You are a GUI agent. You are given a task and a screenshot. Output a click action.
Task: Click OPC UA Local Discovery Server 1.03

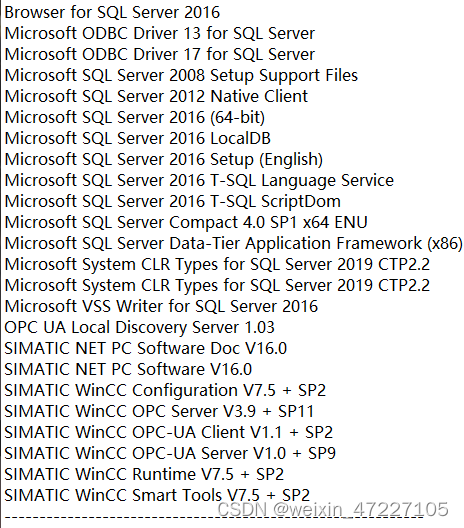(139, 327)
